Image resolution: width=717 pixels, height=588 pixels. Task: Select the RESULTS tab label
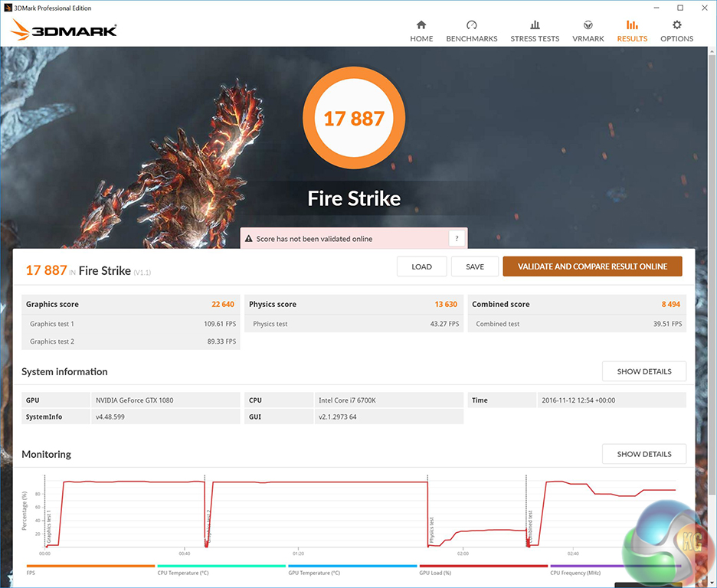coord(632,39)
